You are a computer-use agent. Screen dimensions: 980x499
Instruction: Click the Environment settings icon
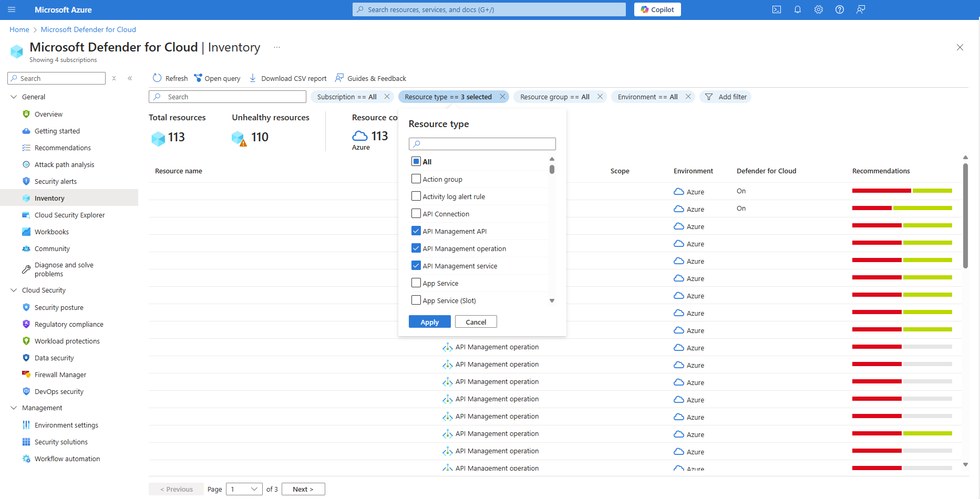(26, 425)
